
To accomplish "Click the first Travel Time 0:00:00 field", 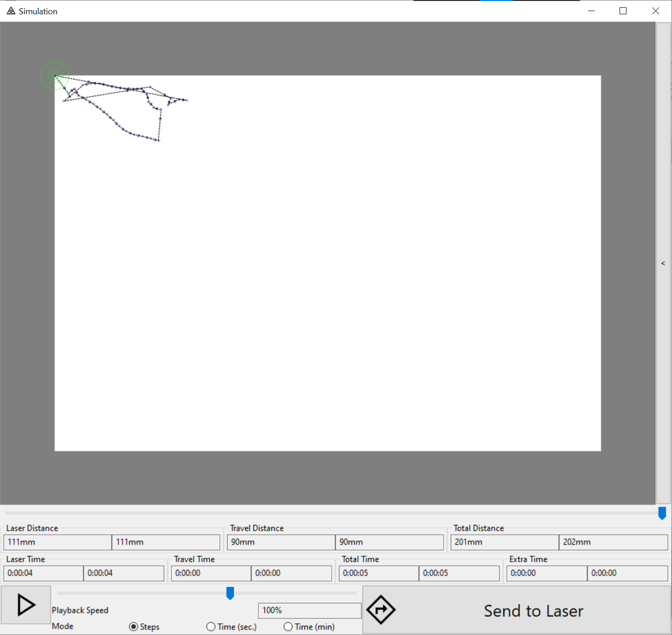I will coord(211,573).
